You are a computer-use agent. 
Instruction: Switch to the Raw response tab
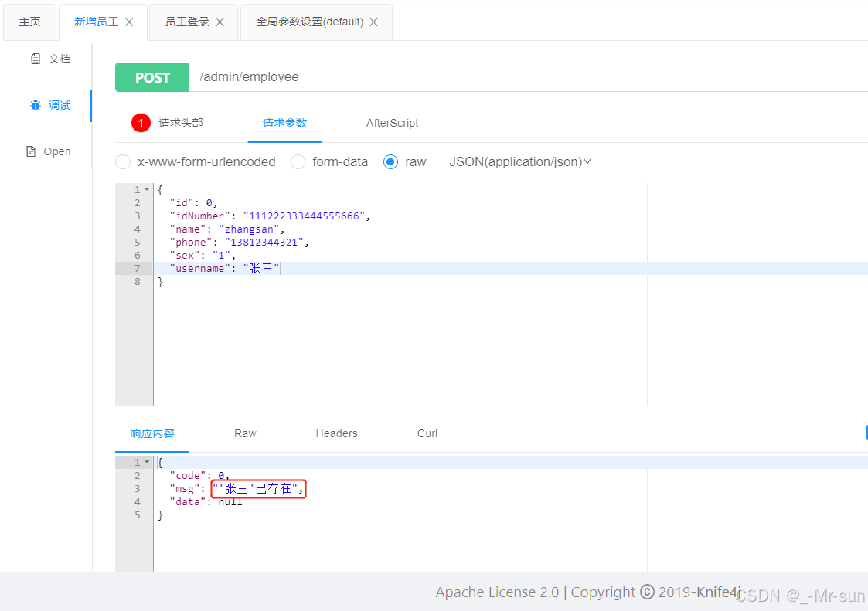point(245,433)
